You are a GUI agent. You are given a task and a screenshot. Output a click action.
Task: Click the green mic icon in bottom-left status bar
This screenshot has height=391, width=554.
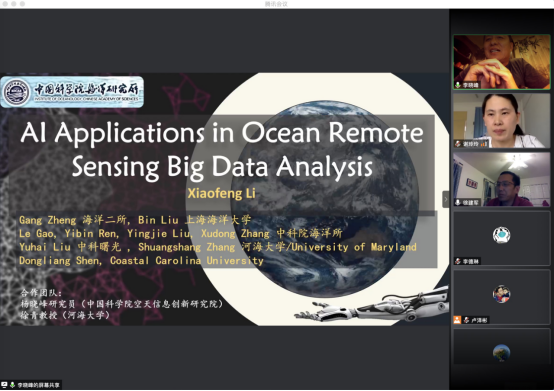[12, 385]
